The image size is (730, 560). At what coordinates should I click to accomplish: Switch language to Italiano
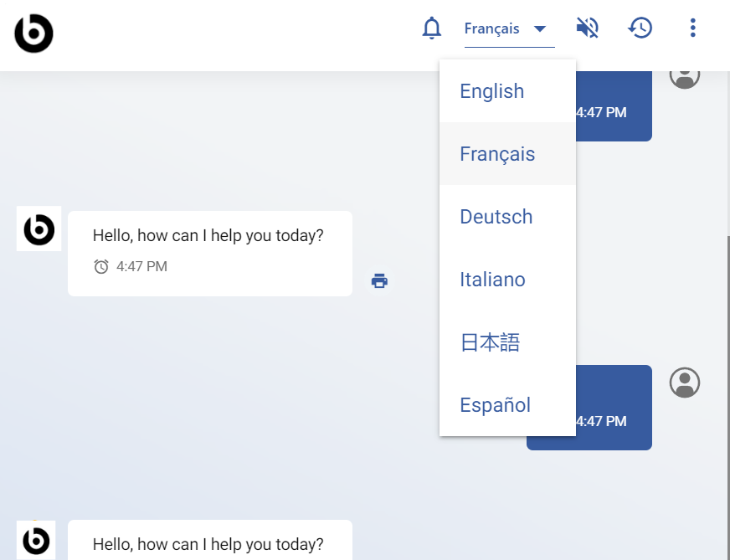tap(492, 280)
